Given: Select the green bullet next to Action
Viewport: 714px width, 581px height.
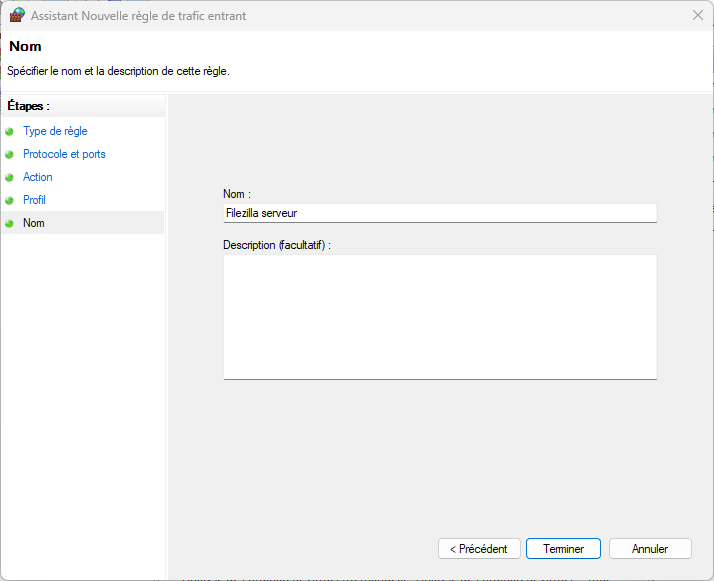Looking at the screenshot, I should tap(10, 177).
